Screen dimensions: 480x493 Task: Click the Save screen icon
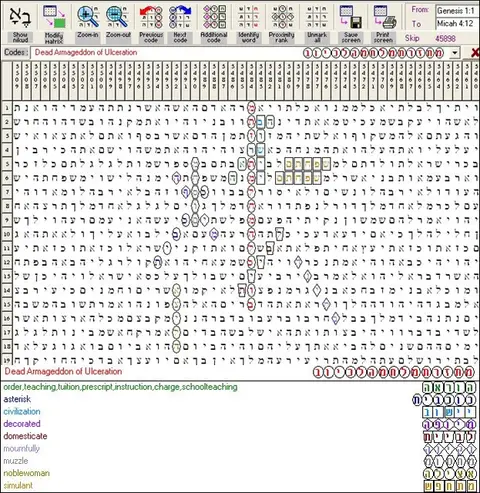(351, 17)
